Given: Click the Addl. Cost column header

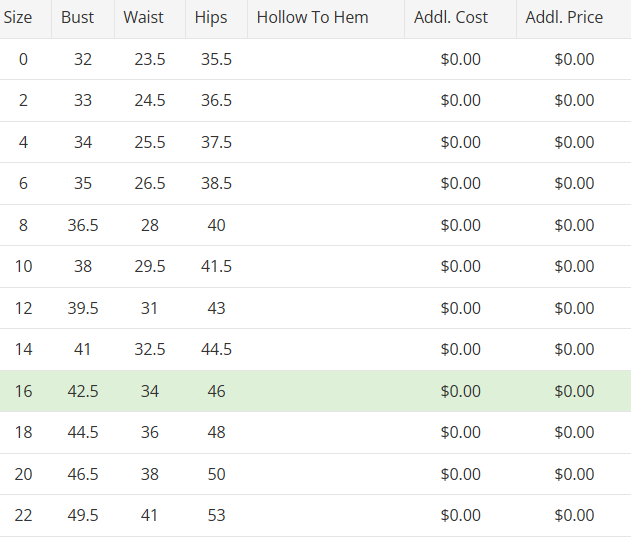Looking at the screenshot, I should click(451, 17).
